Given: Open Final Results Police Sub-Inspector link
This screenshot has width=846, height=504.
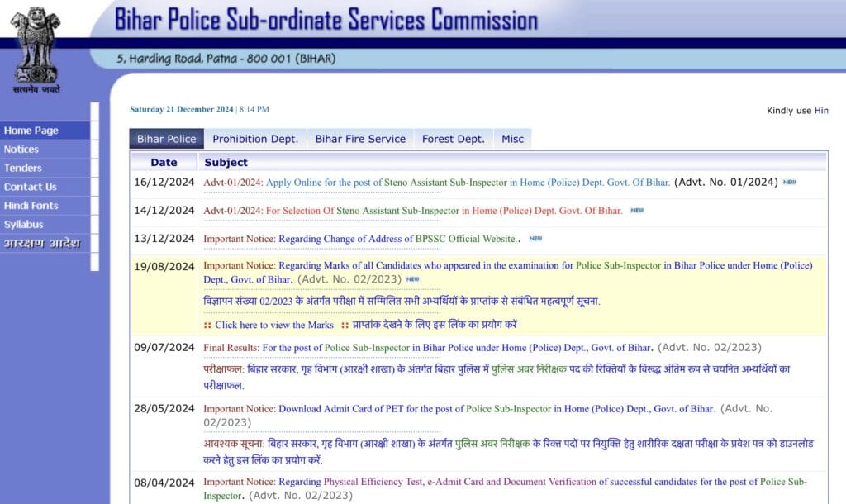Looking at the screenshot, I should pyautogui.click(x=428, y=348).
